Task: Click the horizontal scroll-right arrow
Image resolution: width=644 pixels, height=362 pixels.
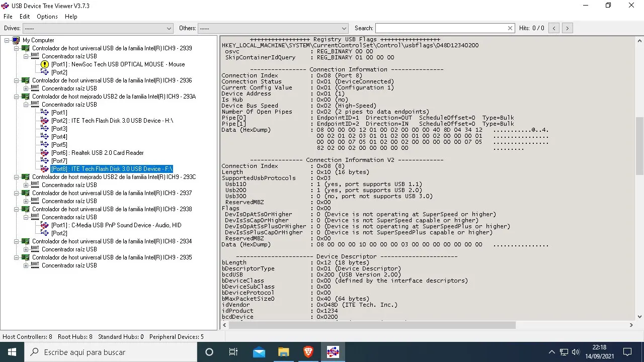Action: point(631,325)
